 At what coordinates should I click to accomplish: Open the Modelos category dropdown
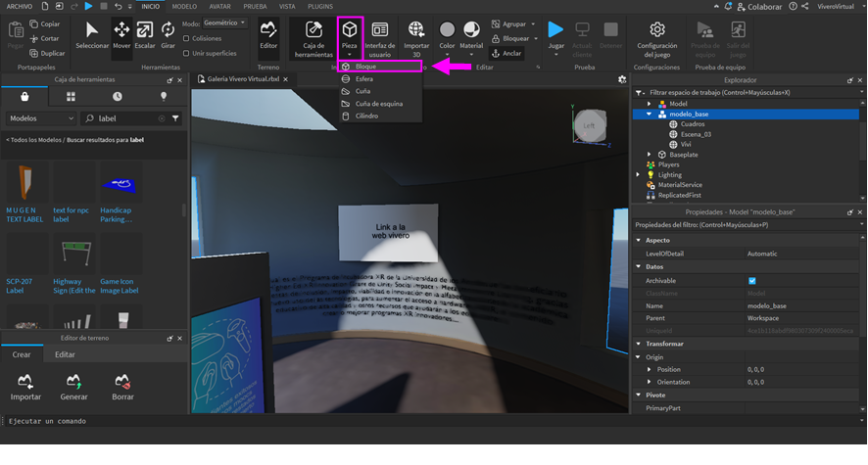coord(41,118)
